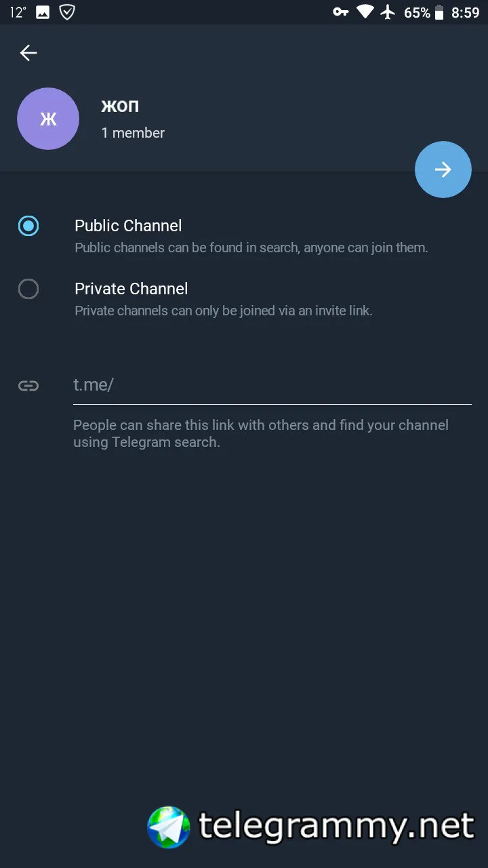Tap the 8:59 clock in status bar
Image resolution: width=488 pixels, height=868 pixels.
point(465,12)
